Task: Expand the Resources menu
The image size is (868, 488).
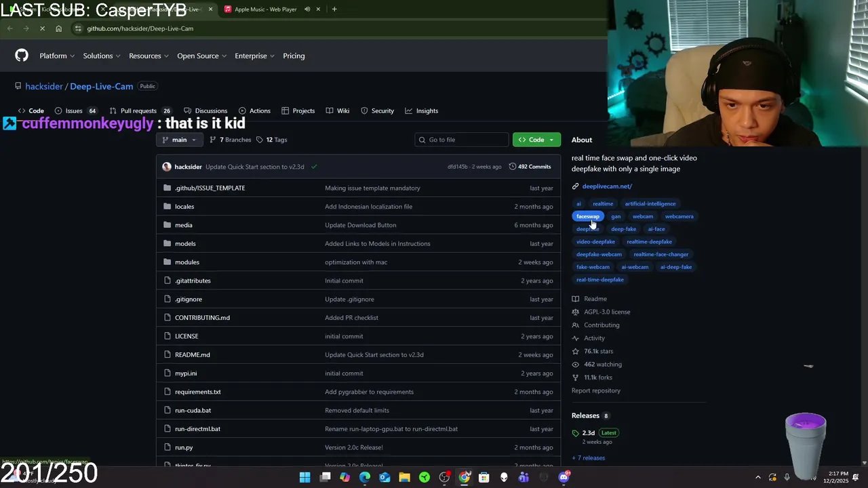Action: coord(149,56)
